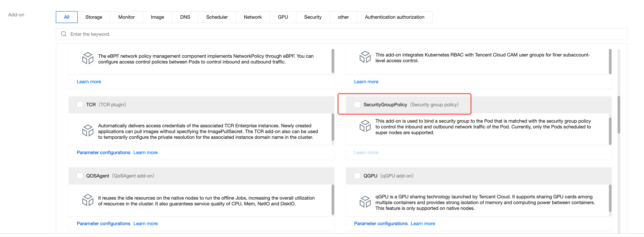This screenshot has height=237, width=644.
Task: Open Learn more link for QGPU
Action: click(423, 224)
